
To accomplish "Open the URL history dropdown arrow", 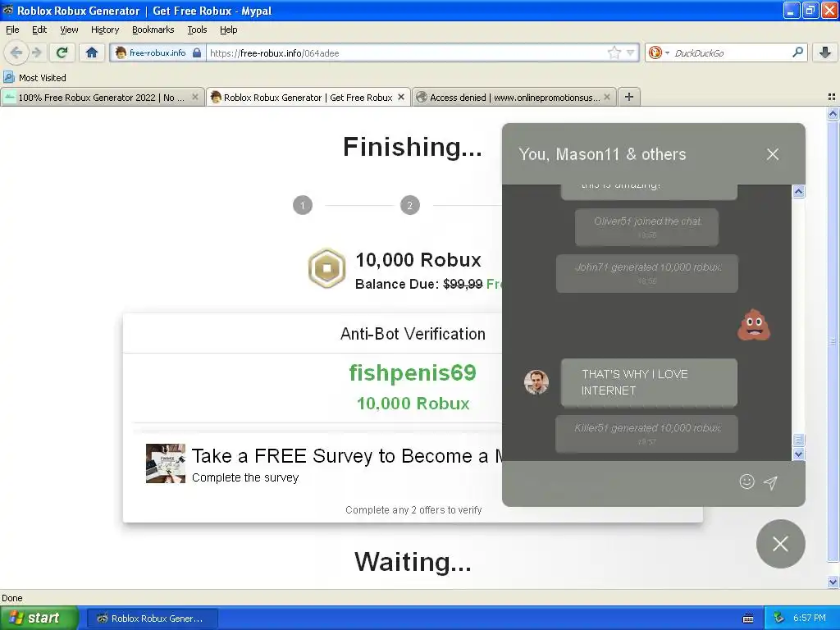I will [631, 52].
